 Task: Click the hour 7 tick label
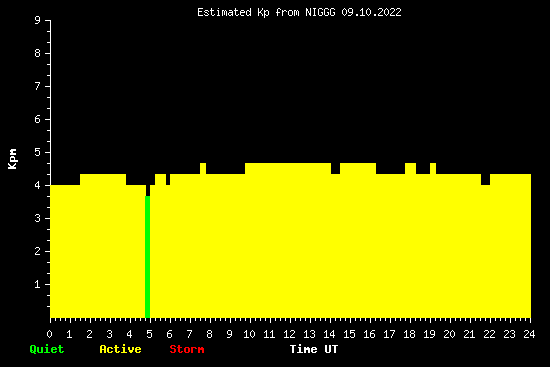[x=189, y=334]
